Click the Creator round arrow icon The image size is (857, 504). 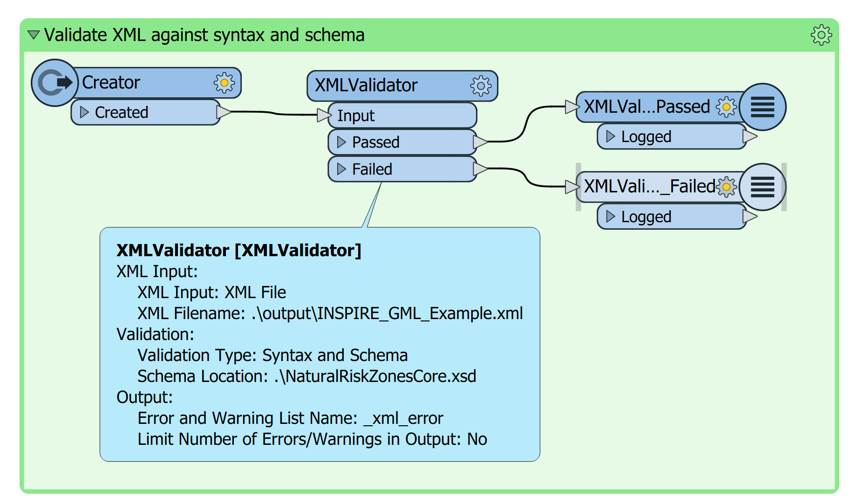point(55,83)
